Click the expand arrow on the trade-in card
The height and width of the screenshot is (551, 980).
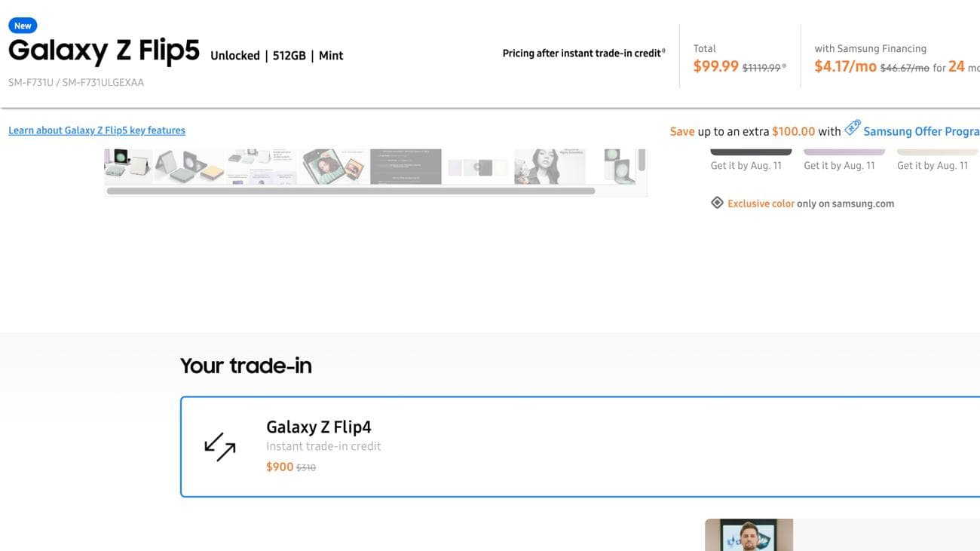[x=218, y=447]
